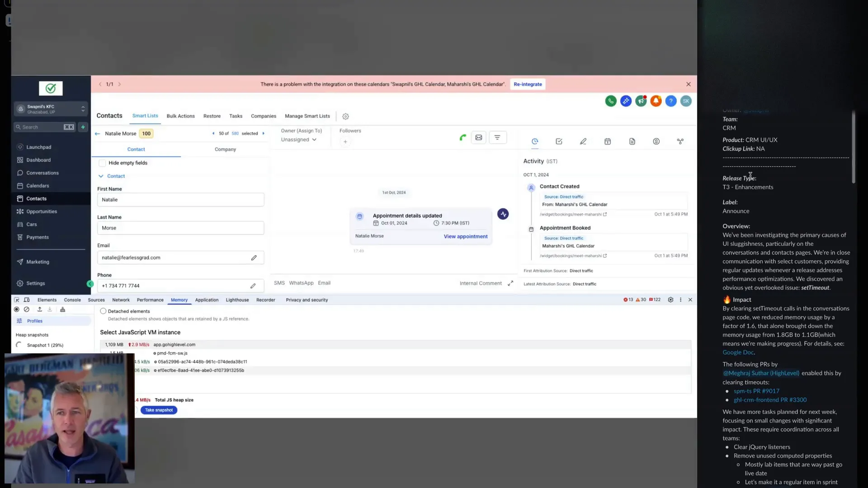Open DevTools settings gear icon
868x488 pixels.
[x=670, y=300]
